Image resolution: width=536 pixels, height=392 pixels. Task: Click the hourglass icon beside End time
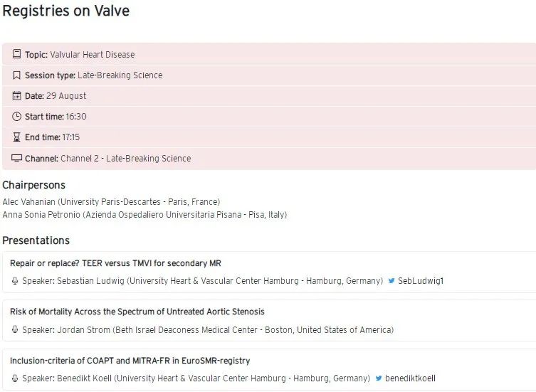pos(16,137)
